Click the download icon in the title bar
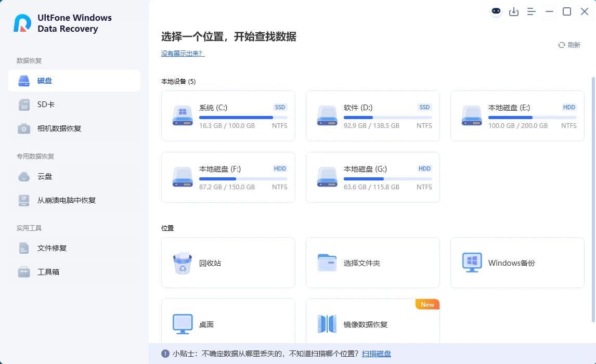The height and width of the screenshot is (364, 596). click(514, 11)
